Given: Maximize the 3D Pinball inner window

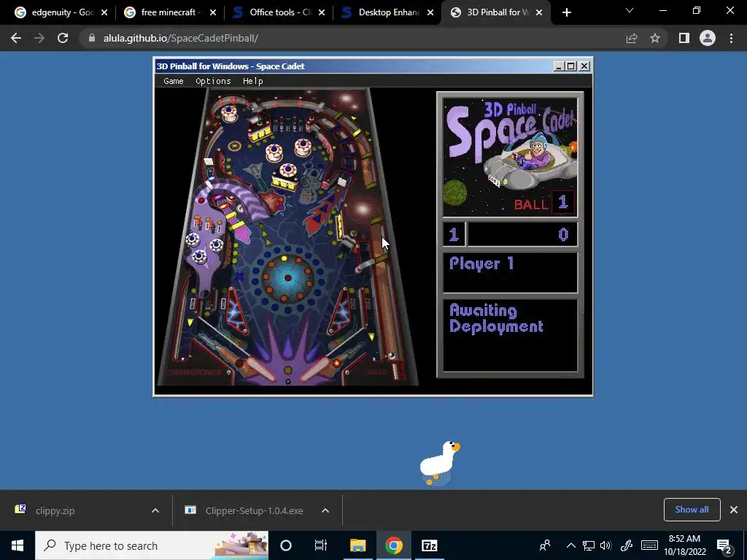Looking at the screenshot, I should pos(570,66).
